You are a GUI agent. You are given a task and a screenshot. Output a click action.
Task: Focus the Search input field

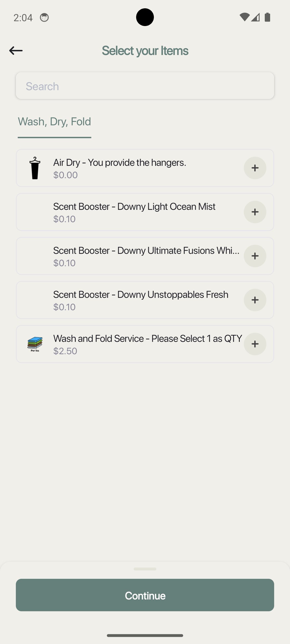[145, 86]
